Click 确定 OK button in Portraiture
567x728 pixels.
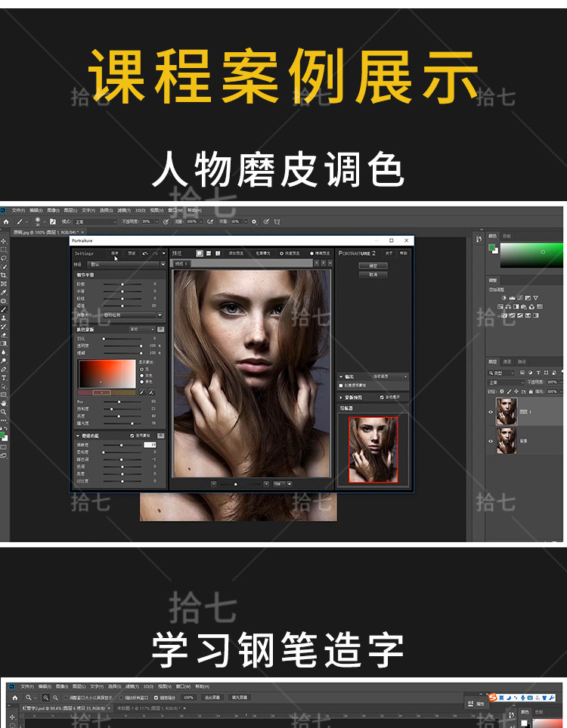373,265
